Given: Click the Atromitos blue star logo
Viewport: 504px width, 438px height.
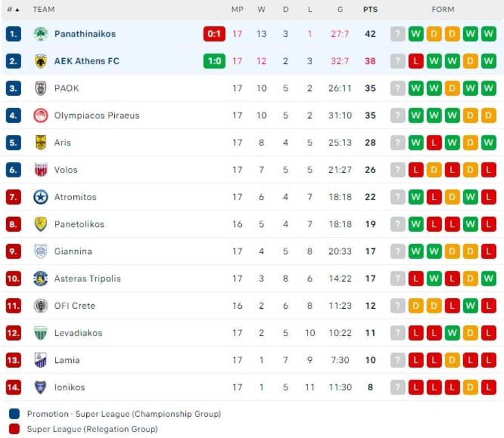Looking at the screenshot, I should pos(40,197).
